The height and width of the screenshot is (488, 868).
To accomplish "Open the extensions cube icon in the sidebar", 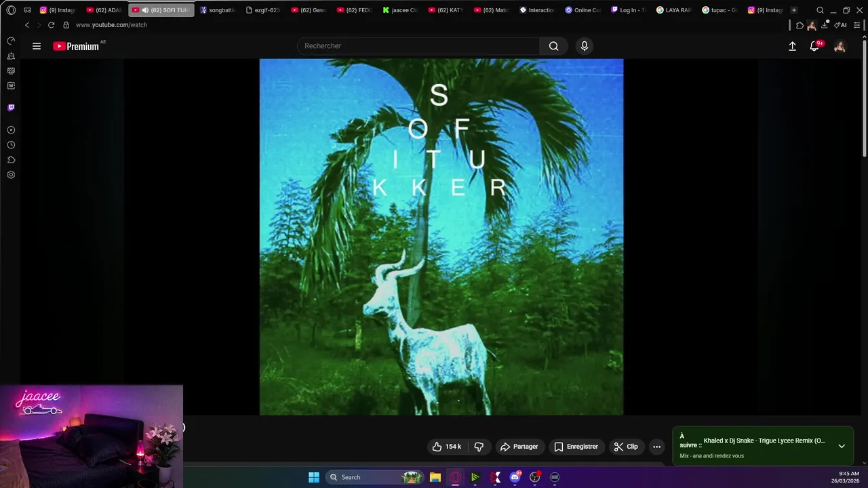I will [x=11, y=159].
